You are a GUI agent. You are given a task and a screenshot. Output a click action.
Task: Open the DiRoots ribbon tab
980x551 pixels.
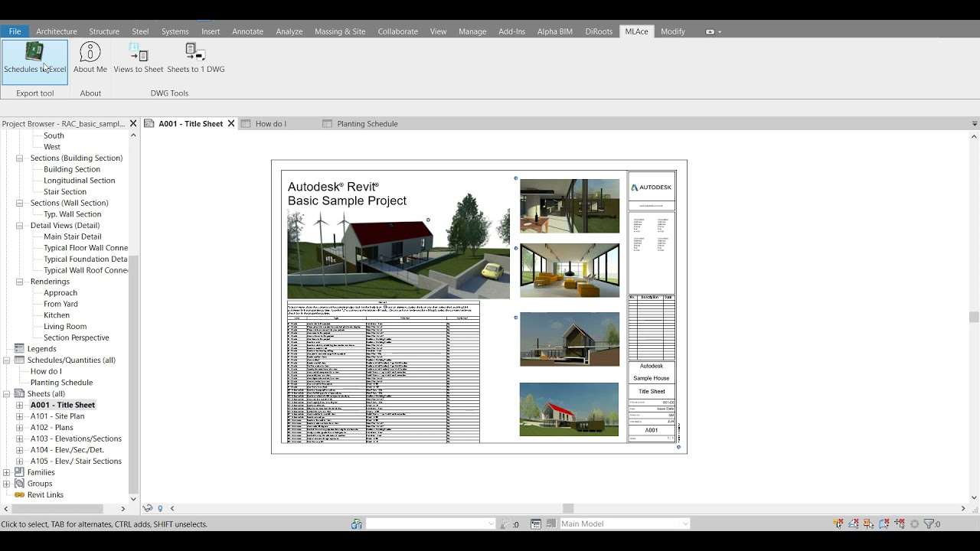pos(599,31)
